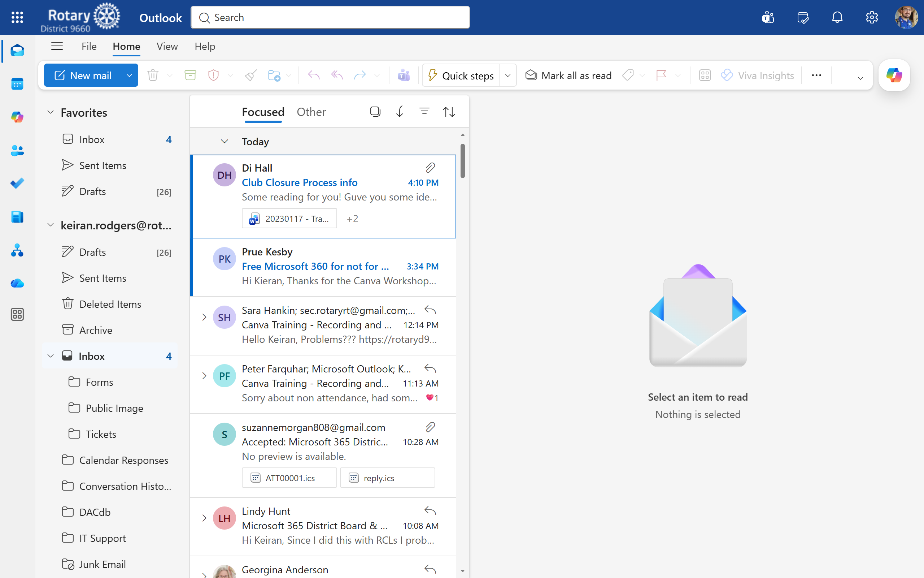Click the Share to Teams icon in ribbon
Image resolution: width=924 pixels, height=578 pixels.
click(x=404, y=75)
